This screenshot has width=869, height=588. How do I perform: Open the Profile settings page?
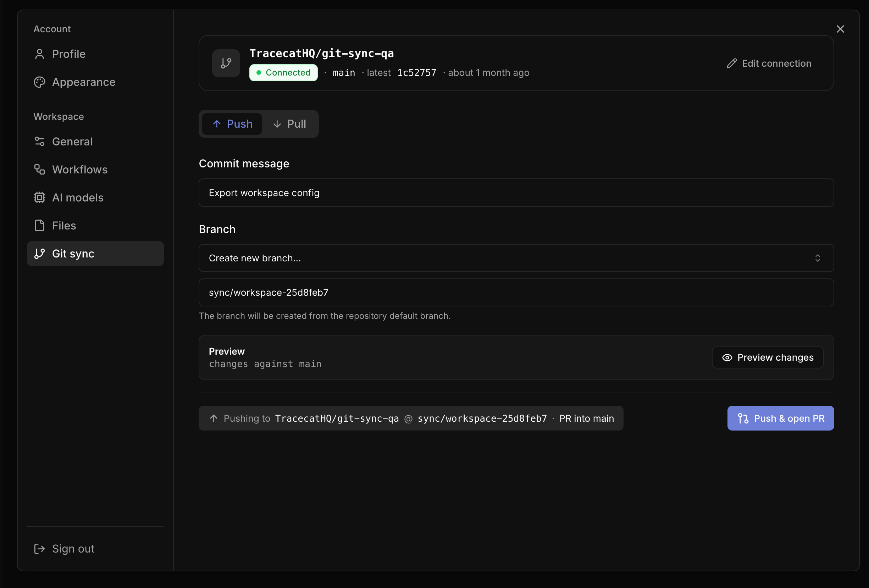tap(95, 54)
